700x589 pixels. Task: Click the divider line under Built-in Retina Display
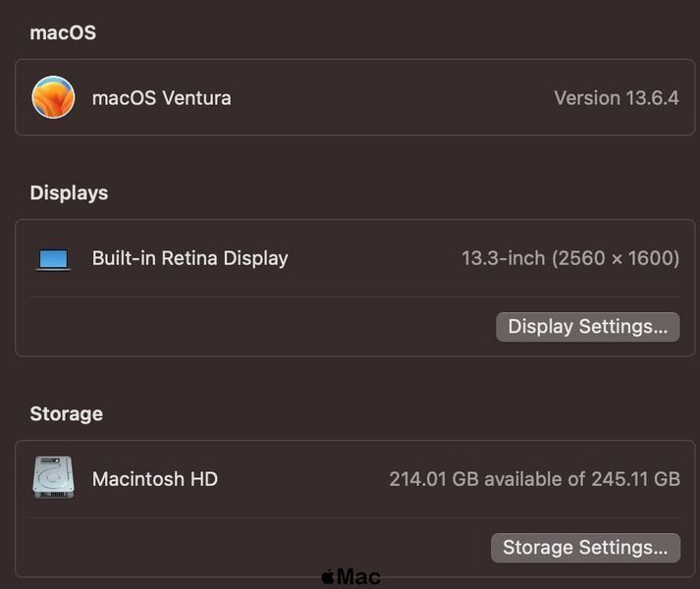(x=355, y=296)
